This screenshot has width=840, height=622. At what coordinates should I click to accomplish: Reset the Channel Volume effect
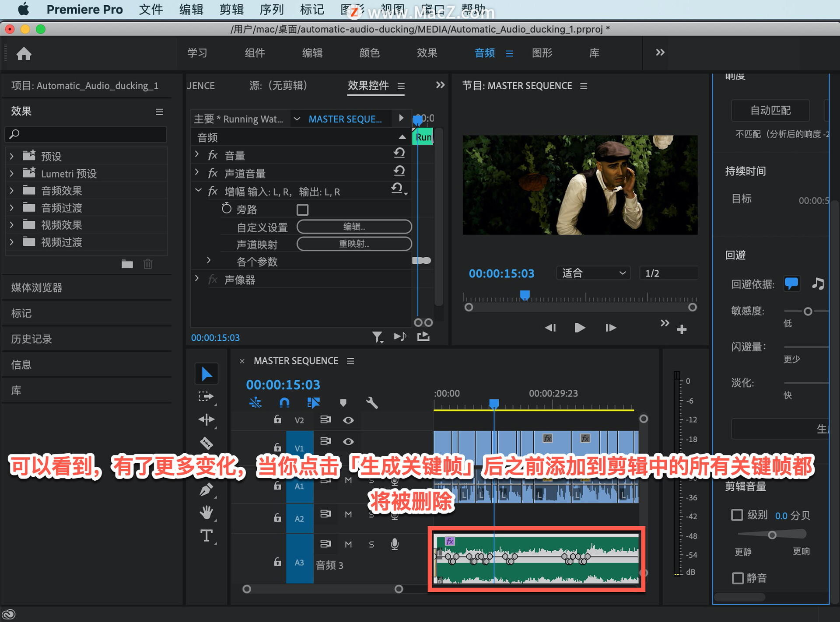pyautogui.click(x=399, y=171)
